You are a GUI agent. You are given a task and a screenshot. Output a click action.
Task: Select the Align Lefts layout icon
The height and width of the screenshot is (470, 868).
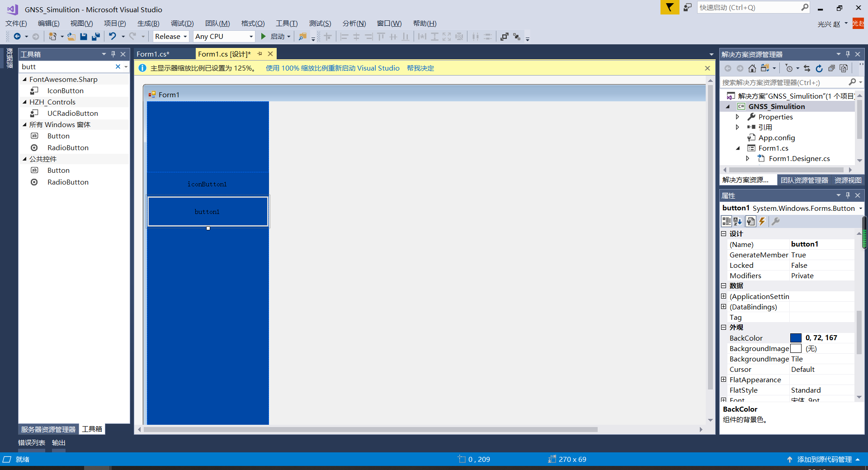tap(344, 37)
